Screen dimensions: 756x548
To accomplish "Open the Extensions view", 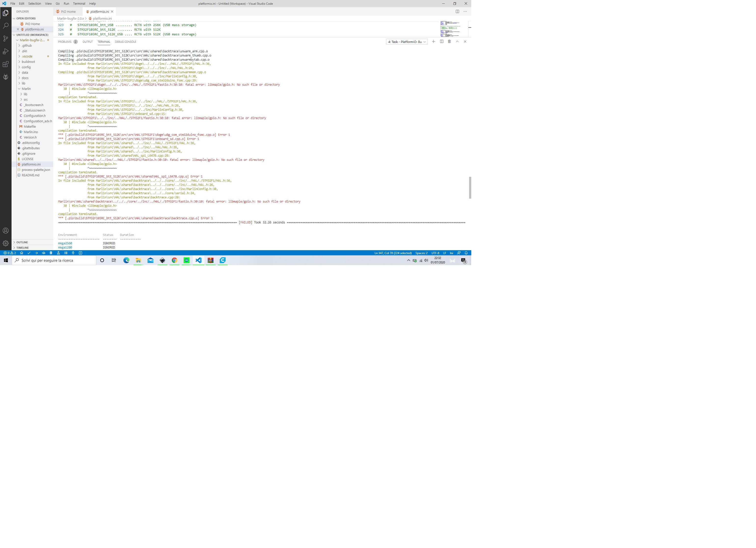I will [x=6, y=64].
